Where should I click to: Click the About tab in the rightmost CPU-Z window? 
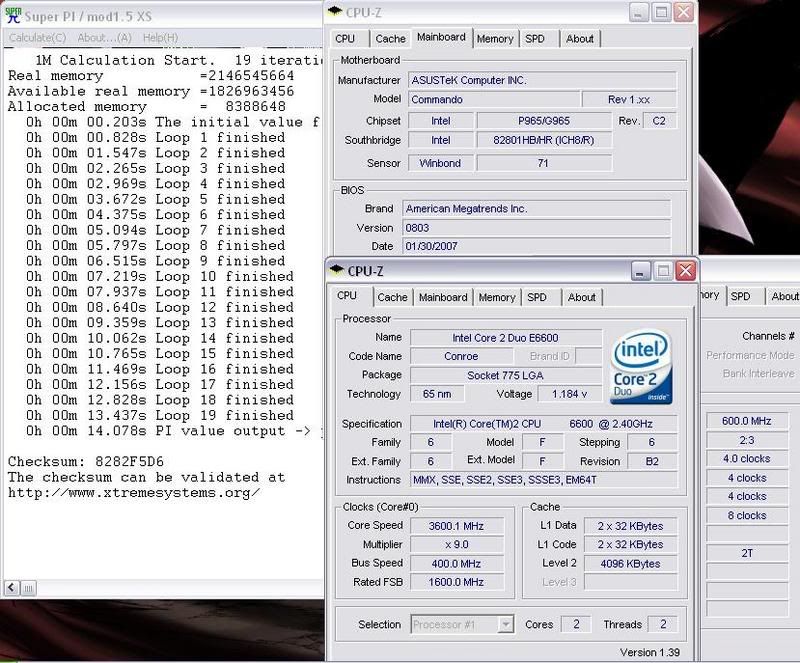(785, 297)
